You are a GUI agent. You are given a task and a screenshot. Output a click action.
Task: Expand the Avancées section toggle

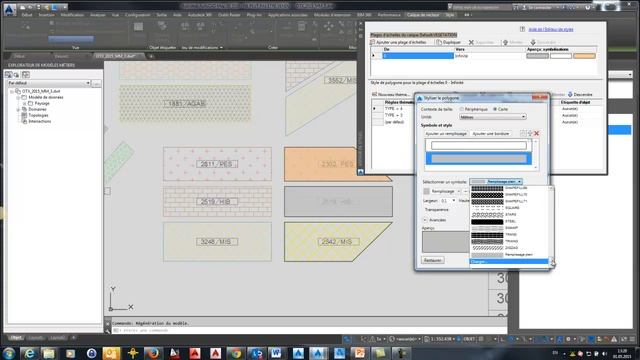point(424,220)
